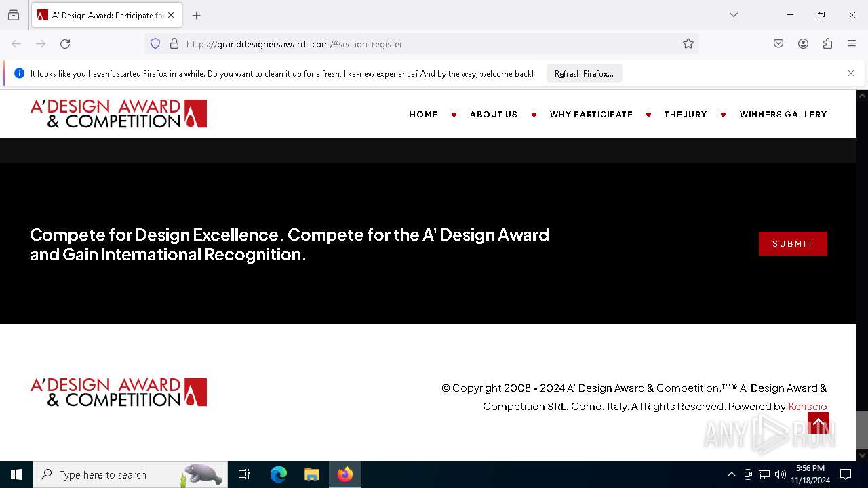Click the taskbar search box
The height and width of the screenshot is (488, 868).
pyautogui.click(x=130, y=474)
